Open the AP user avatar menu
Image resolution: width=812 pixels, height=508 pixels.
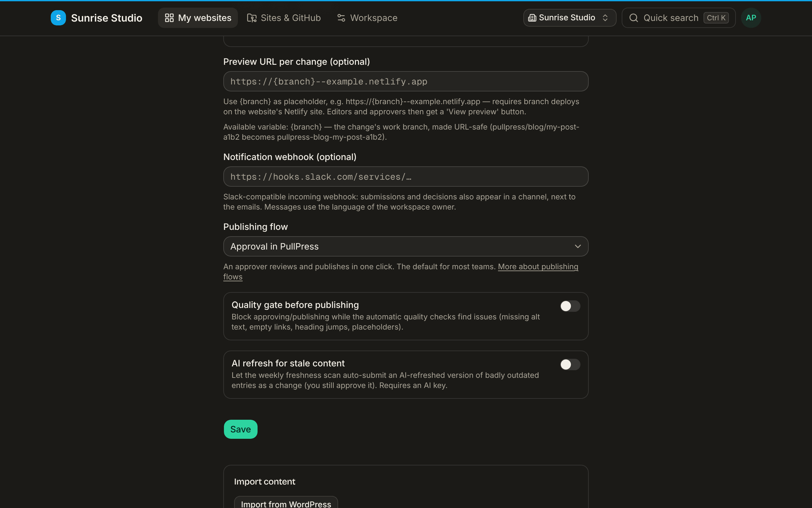point(751,18)
